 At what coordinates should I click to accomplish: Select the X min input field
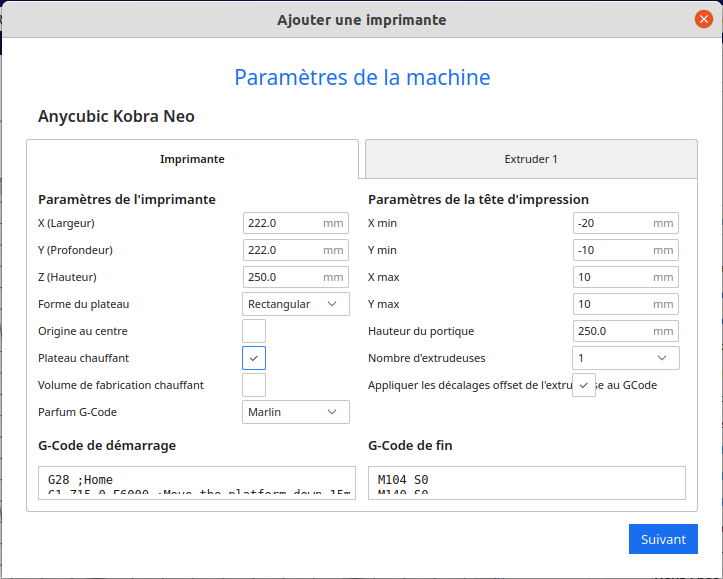pos(613,223)
